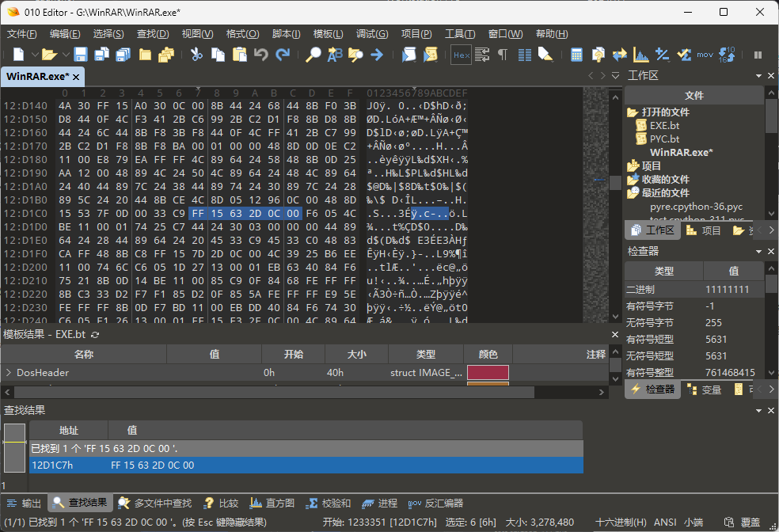
Task: Switch to the 校验和 bottom tab
Action: pyautogui.click(x=329, y=503)
